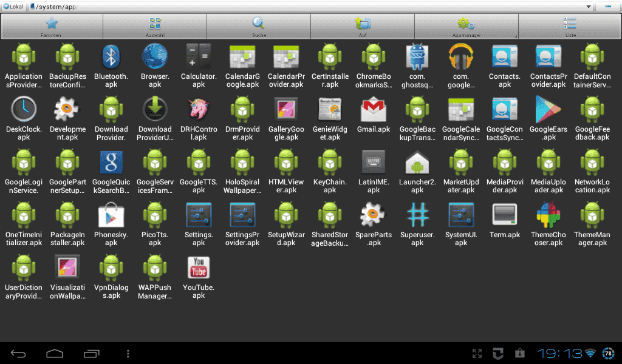Viewport: 622px width, 364px height.
Task: Tap the Android home button
Action: click(55, 353)
